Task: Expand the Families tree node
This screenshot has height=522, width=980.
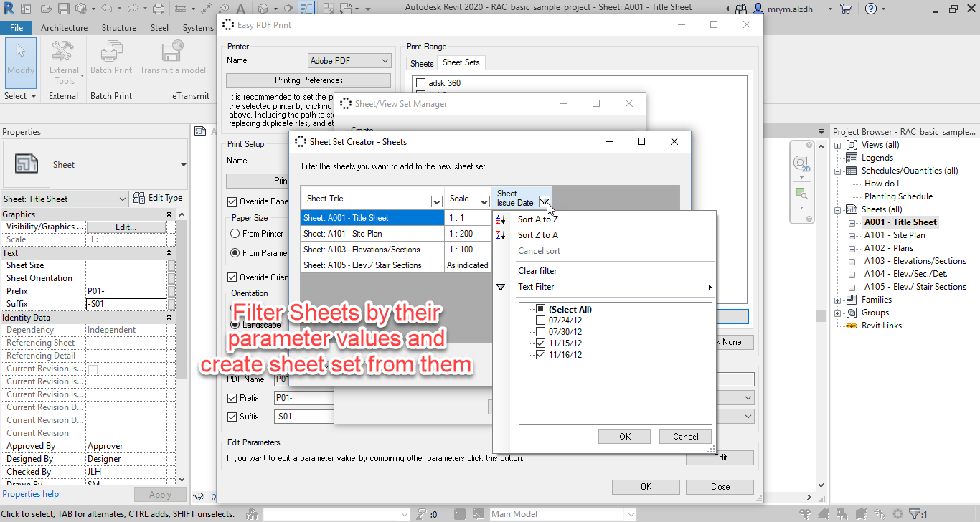Action: (838, 300)
